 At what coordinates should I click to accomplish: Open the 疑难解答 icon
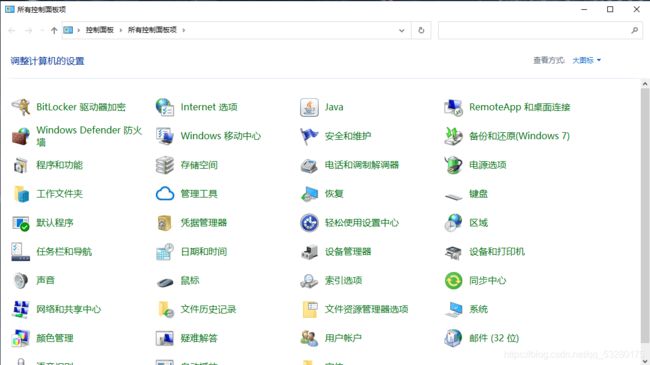[165, 338]
